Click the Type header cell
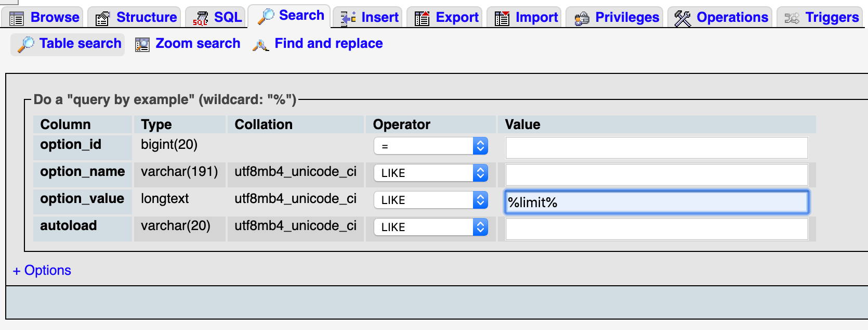This screenshot has width=868, height=330. 180,124
